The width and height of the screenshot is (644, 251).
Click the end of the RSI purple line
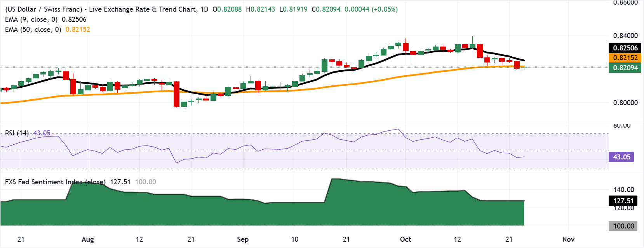pyautogui.click(x=524, y=157)
